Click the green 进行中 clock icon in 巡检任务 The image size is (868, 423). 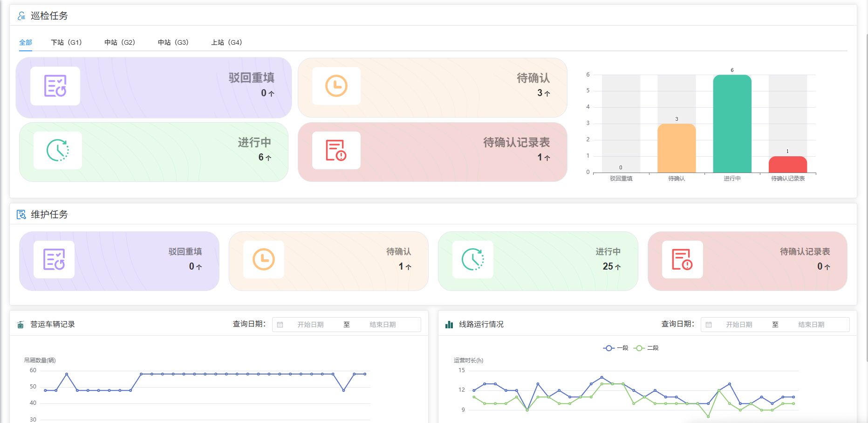(x=58, y=150)
